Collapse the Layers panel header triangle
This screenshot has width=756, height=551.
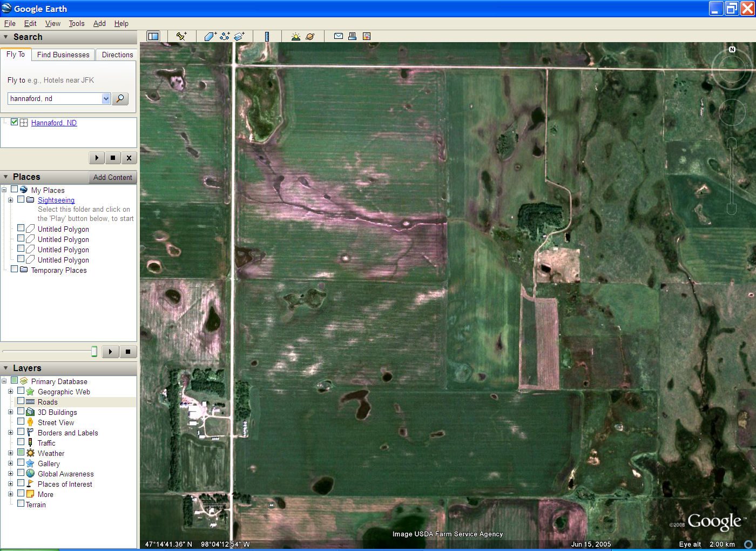6,368
